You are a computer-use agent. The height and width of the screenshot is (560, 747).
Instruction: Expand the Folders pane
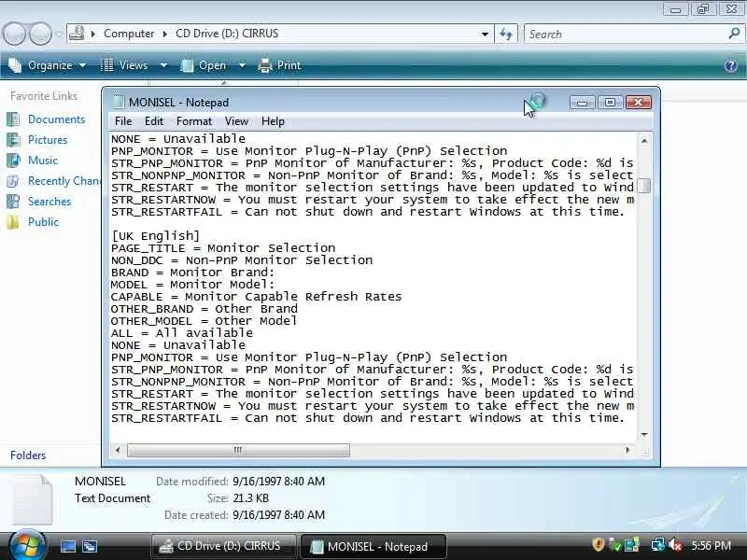[x=28, y=455]
